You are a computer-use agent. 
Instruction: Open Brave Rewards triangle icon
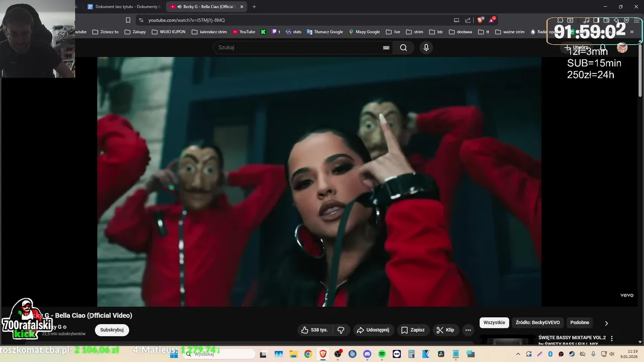pos(492,20)
